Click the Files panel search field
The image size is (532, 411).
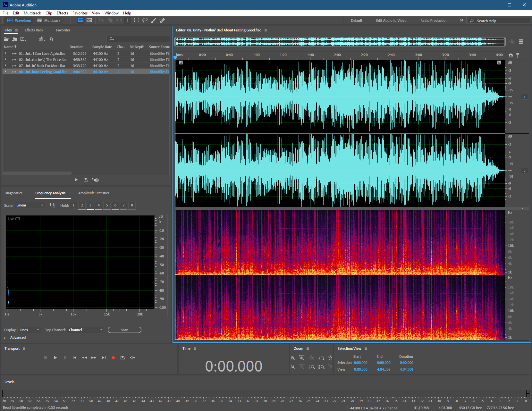[138, 39]
